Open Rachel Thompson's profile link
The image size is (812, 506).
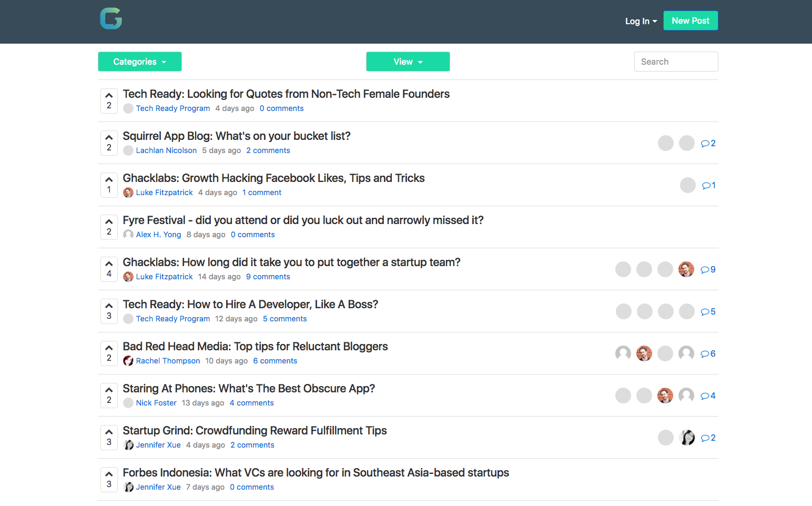coord(168,361)
